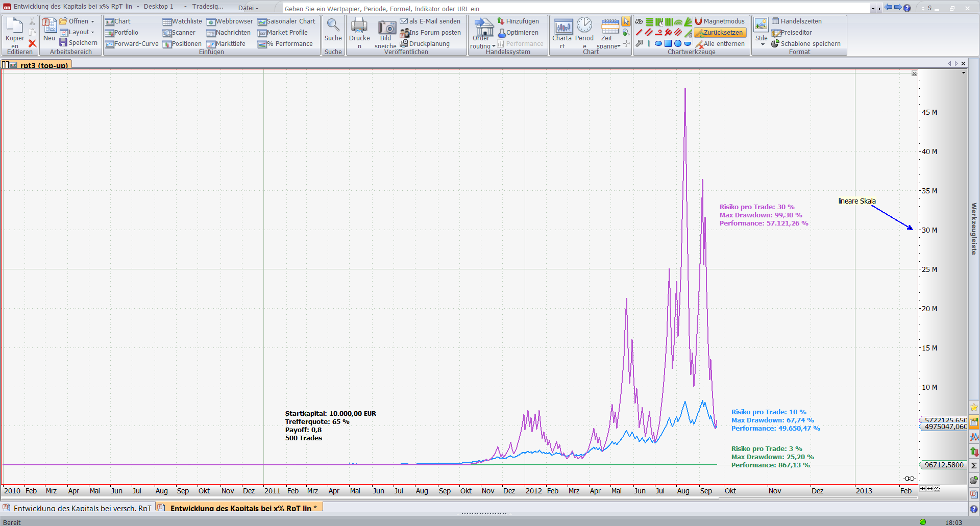Click the Zurücksetzen button
This screenshot has height=526, width=980.
coord(721,33)
